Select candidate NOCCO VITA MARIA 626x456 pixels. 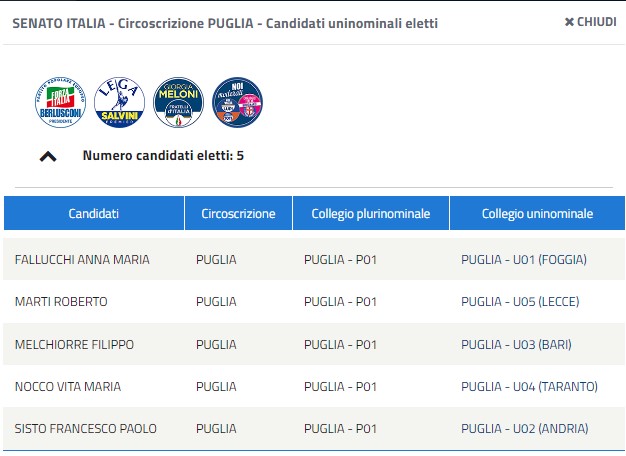68,387
